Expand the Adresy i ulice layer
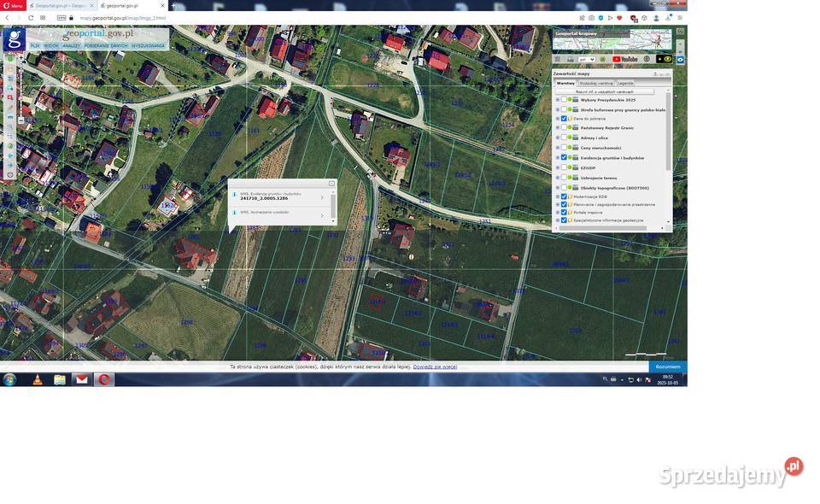Image resolution: width=820 pixels, height=504 pixels. [558, 138]
